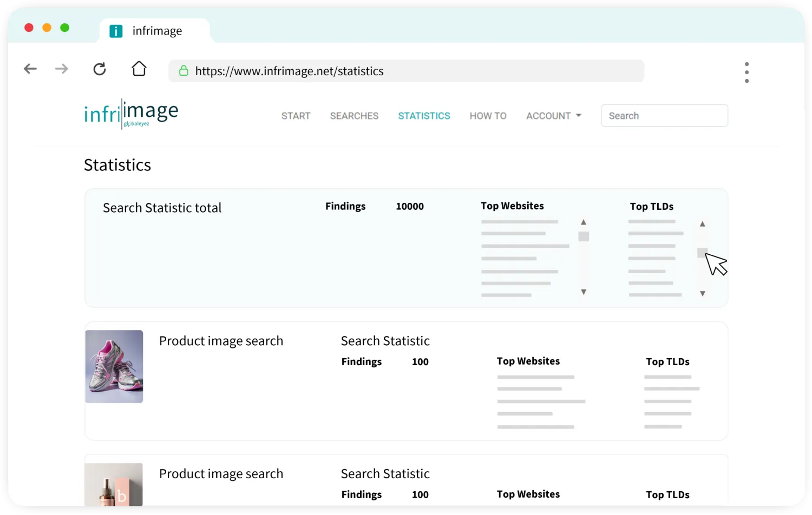Select the infrimage tab favicon
This screenshot has width=812, height=515.
tap(116, 31)
